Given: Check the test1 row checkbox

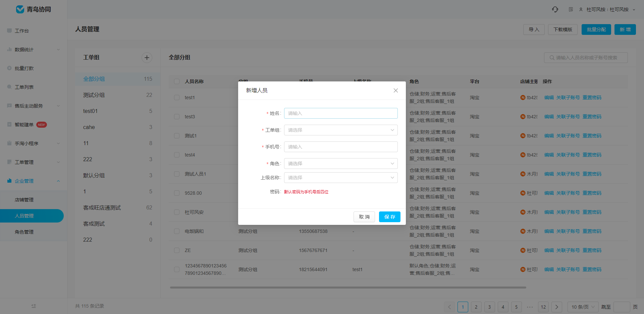Looking at the screenshot, I should pos(177,98).
